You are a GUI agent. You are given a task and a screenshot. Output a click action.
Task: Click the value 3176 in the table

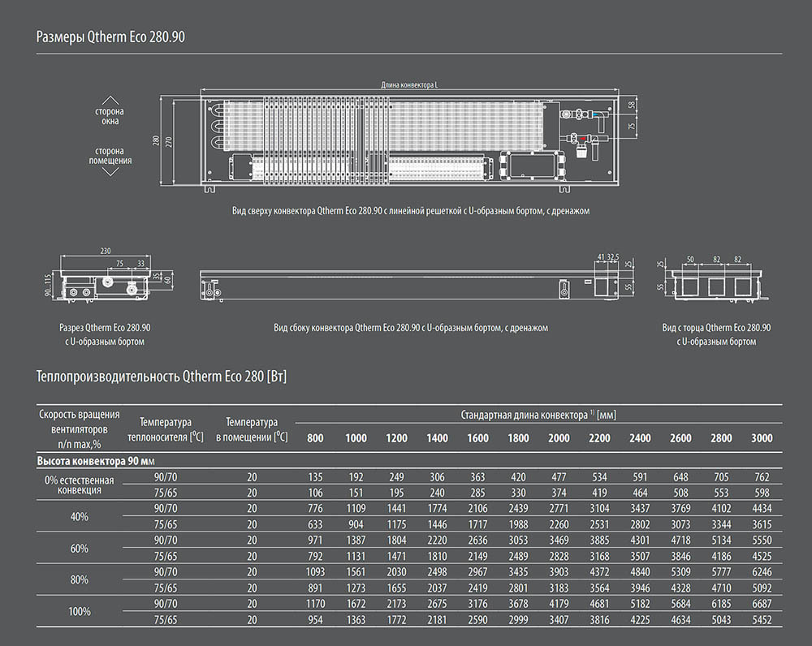tap(478, 604)
